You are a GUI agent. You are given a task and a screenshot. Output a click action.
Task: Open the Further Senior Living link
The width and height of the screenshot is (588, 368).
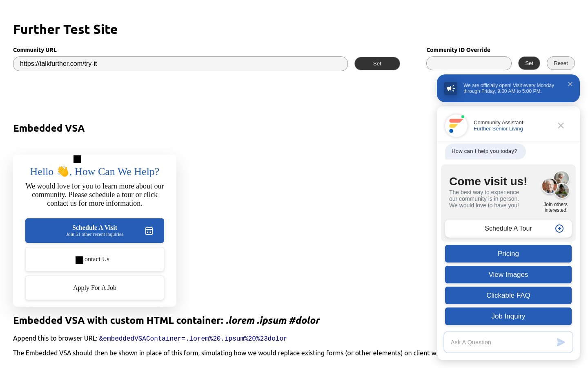pos(498,129)
